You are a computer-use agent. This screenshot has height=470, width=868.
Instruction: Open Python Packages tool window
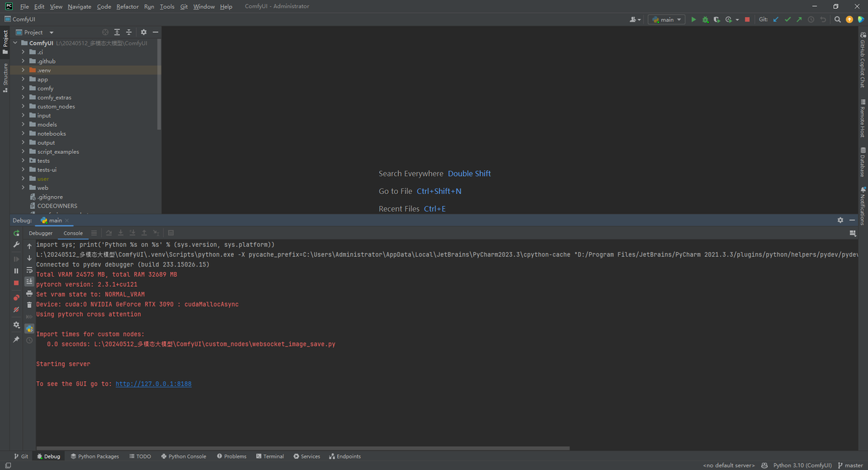click(x=94, y=456)
